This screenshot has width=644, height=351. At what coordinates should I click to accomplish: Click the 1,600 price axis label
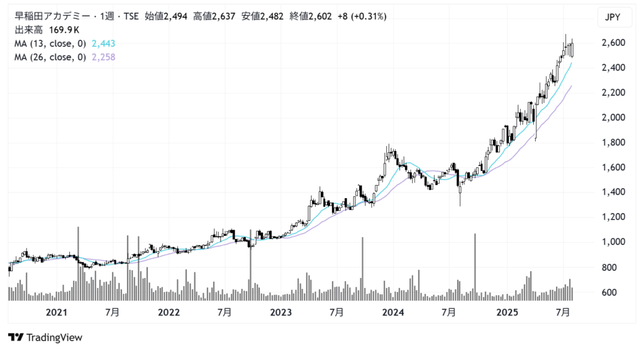613,167
